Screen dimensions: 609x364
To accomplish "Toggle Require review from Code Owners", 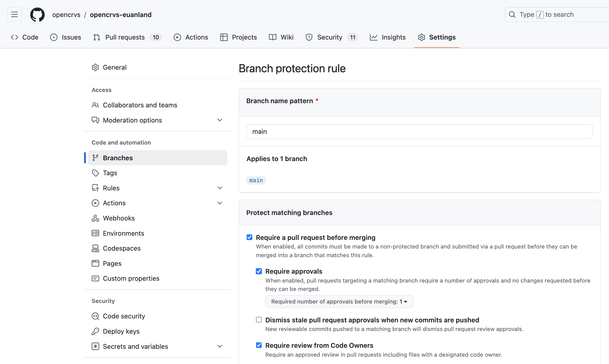I will tap(259, 345).
